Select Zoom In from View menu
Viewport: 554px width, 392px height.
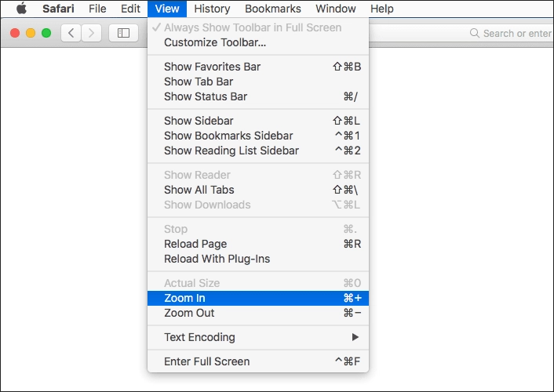tap(258, 298)
